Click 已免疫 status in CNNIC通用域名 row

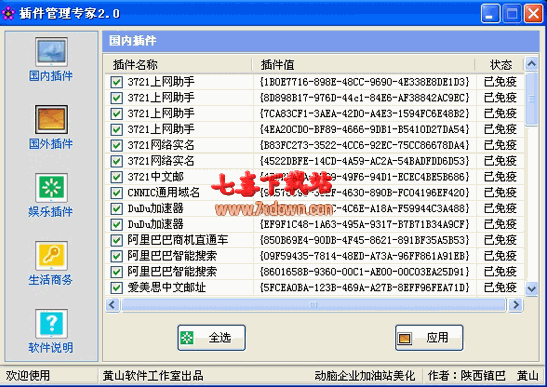pos(500,193)
